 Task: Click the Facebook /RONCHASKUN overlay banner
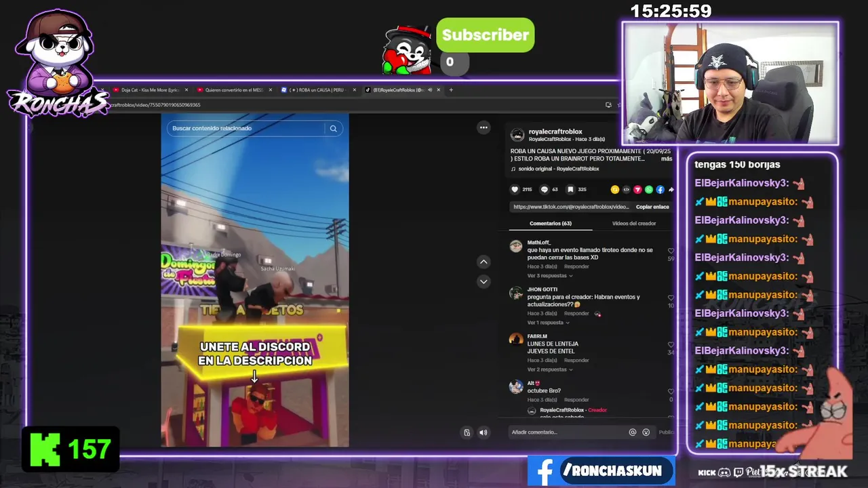click(601, 471)
